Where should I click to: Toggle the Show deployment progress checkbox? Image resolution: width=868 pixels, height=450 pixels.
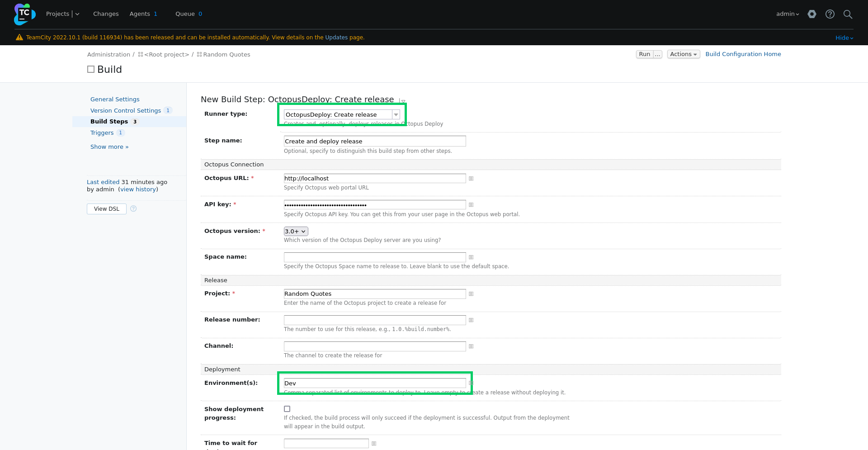287,409
